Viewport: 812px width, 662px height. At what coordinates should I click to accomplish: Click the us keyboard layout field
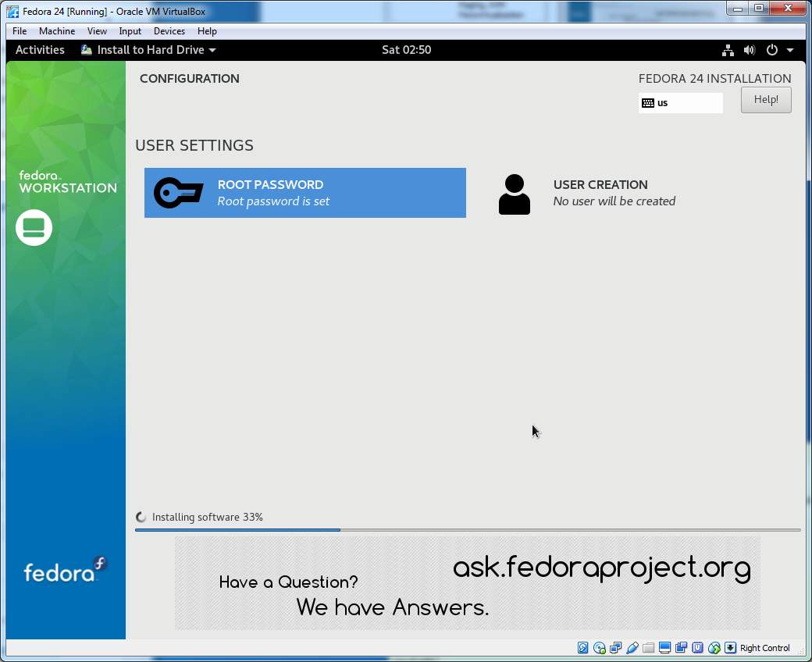click(681, 103)
